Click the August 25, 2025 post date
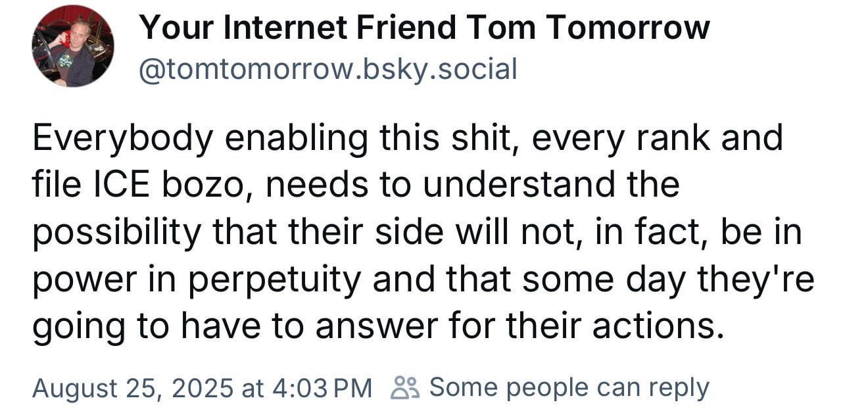Screen dimensions: 868x417 pyautogui.click(x=133, y=388)
